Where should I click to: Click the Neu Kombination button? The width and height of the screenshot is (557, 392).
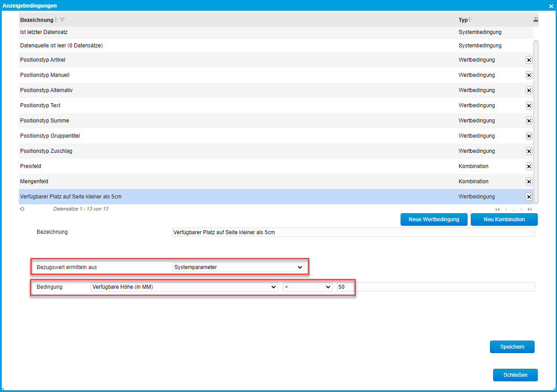coord(504,219)
